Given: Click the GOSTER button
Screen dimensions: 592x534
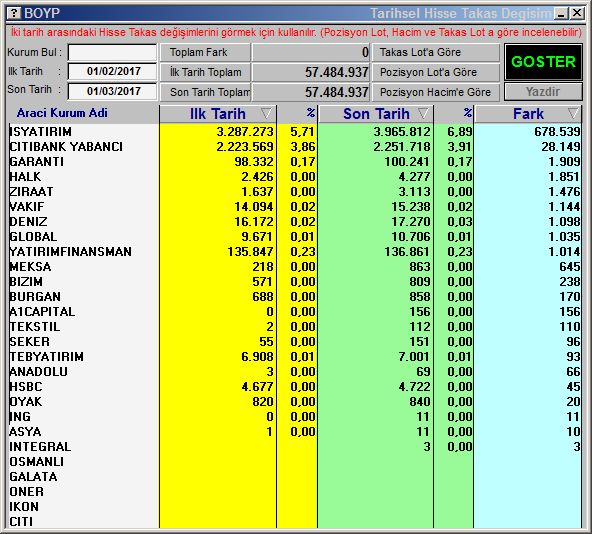Looking at the screenshot, I should tap(543, 62).
